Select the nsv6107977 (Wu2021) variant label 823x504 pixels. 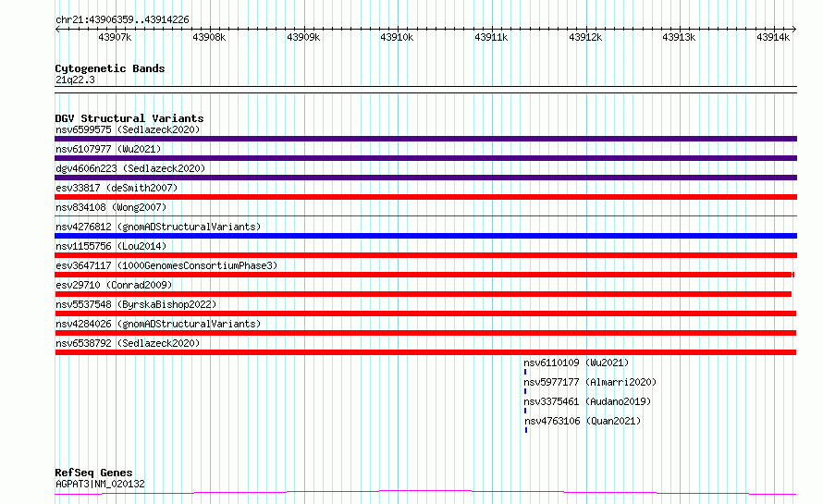[108, 149]
